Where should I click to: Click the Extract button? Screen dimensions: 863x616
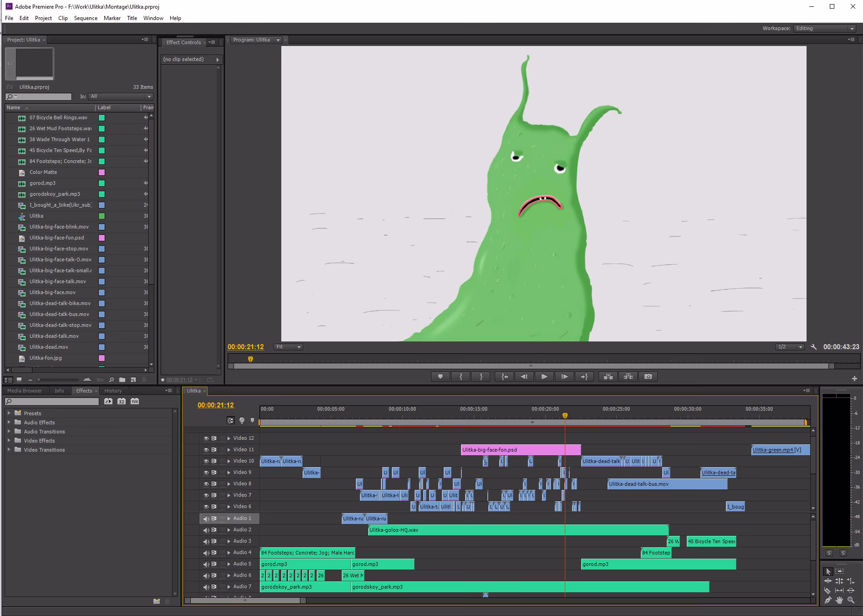pyautogui.click(x=628, y=377)
